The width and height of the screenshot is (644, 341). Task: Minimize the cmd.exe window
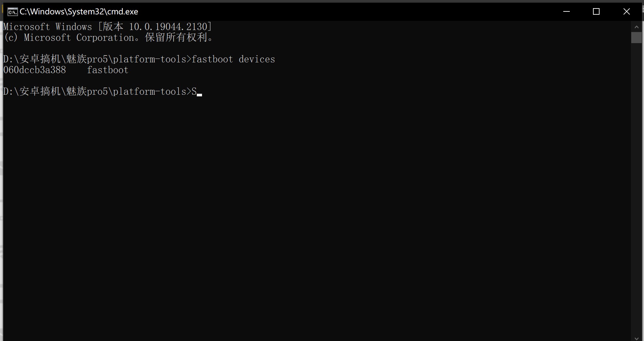coord(567,11)
